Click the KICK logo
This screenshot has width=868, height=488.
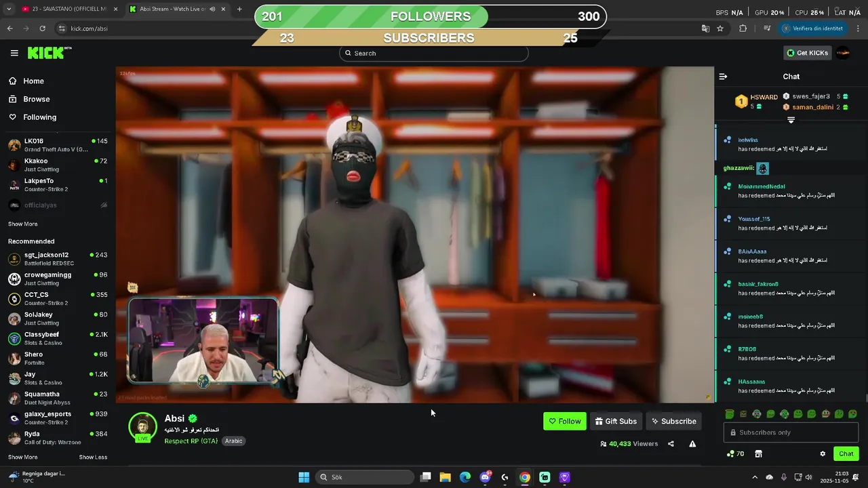tap(50, 53)
